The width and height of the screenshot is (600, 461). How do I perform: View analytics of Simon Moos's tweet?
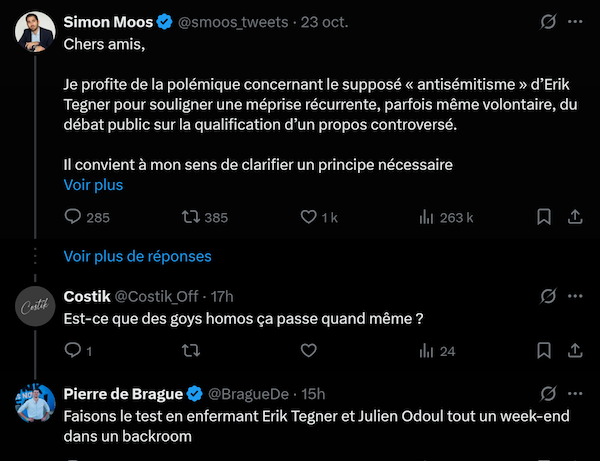coord(425,217)
